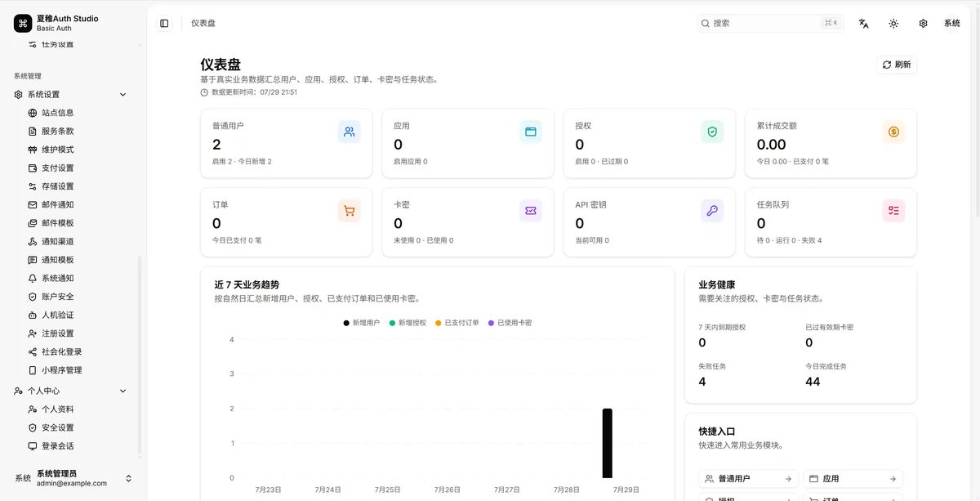This screenshot has height=501, width=980.
Task: Click the 订单 card shopping cart icon
Action: coord(350,211)
